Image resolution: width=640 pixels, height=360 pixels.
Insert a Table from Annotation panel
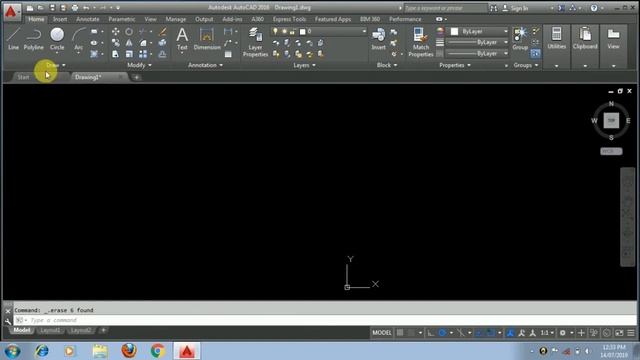coord(228,54)
